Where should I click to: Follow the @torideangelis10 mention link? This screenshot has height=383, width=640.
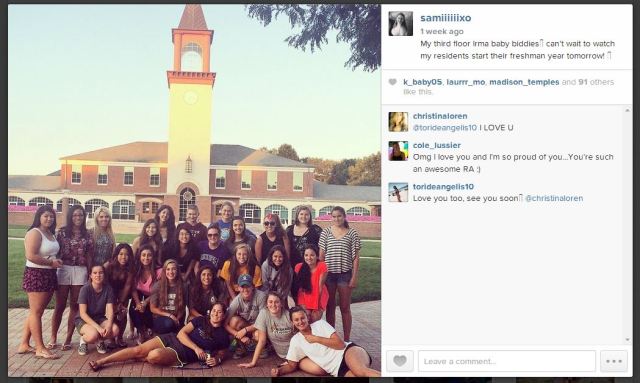445,128
